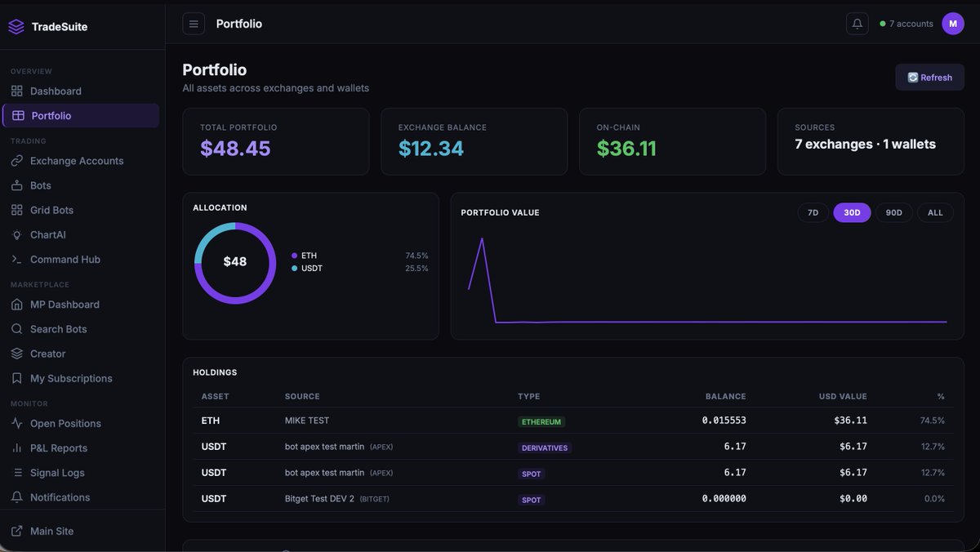The height and width of the screenshot is (552, 980).
Task: Open My Subscriptions
Action: (x=81, y=378)
